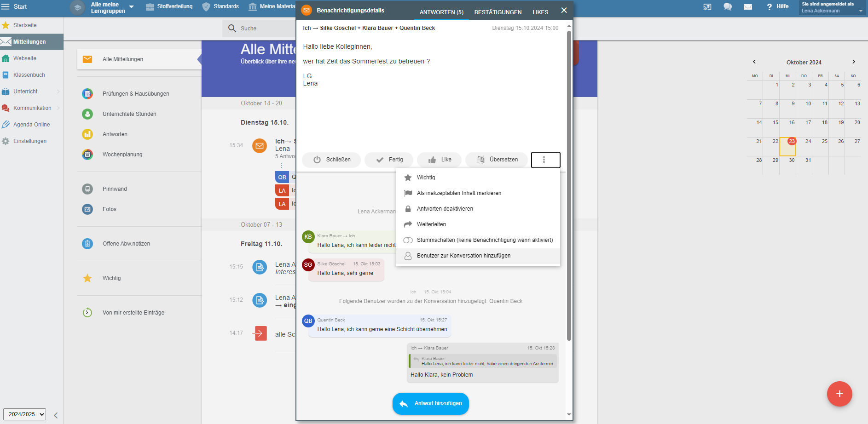
Task: Click the Antworten chart icon in sidebar
Action: tap(87, 134)
